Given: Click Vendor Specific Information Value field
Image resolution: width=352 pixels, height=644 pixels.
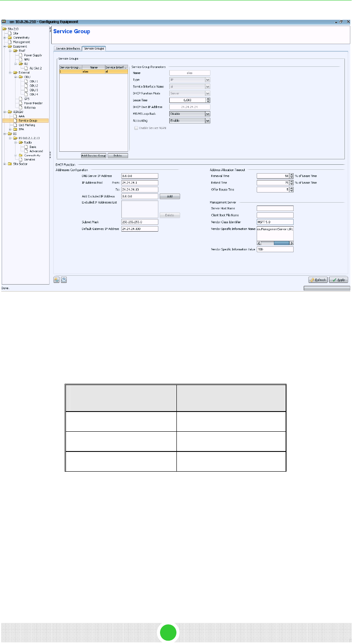Looking at the screenshot, I should click(x=275, y=249).
